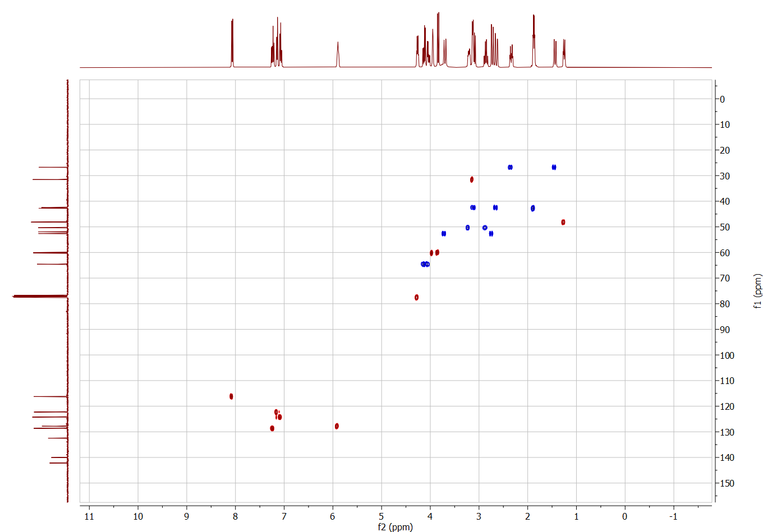
Task: Select the blue peak at 2.65 ppm, 42 ppm
Action: pos(495,207)
